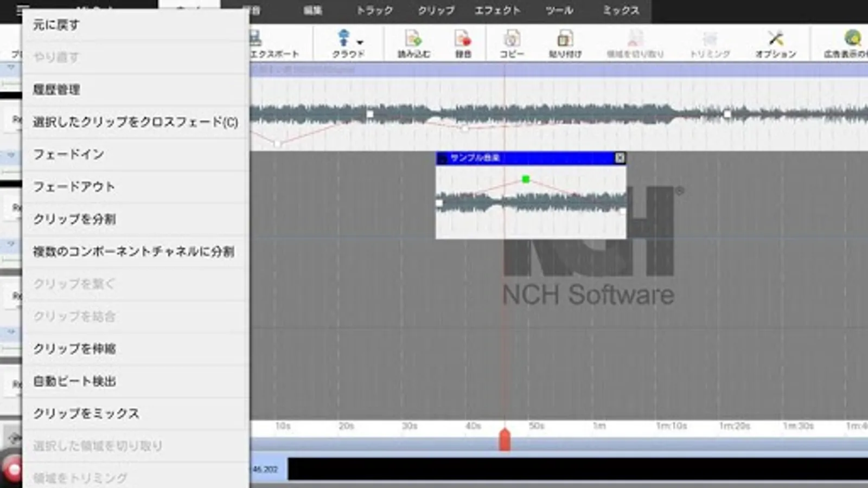Viewport: 868px width, 488px height.
Task: Choose フェードイン (Fade in) menu entry
Action: point(136,155)
